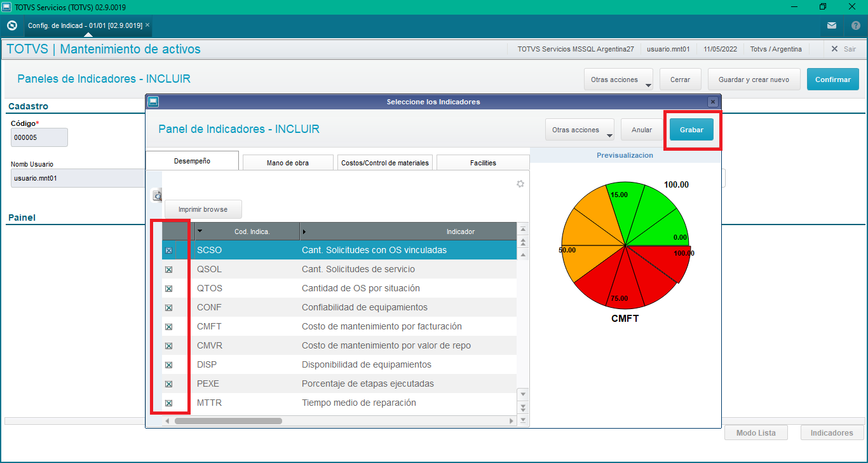This screenshot has height=463, width=868.
Task: Open the Facilities tab
Action: 483,163
